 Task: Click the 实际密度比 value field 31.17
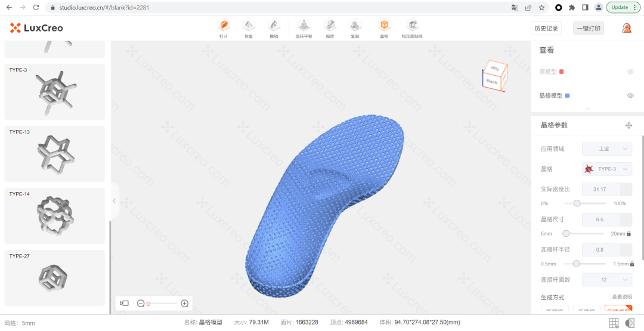(601, 189)
